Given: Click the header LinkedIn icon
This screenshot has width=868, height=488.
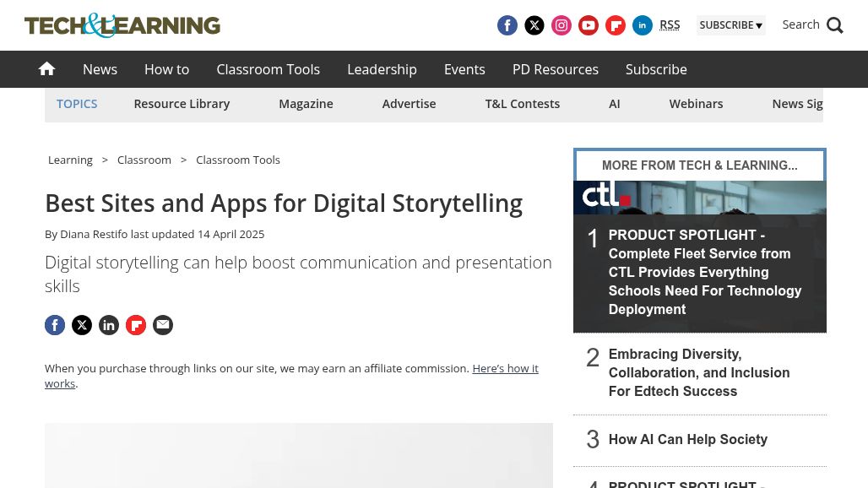Looking at the screenshot, I should click(643, 25).
